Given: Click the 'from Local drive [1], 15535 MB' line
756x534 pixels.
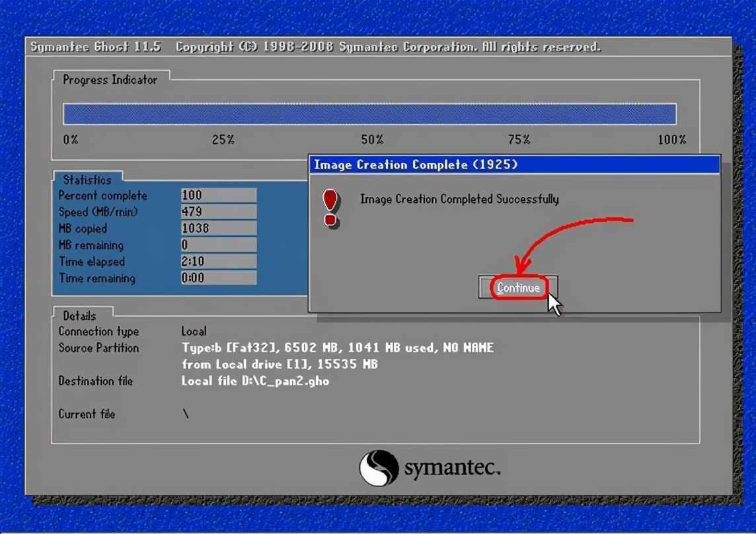Looking at the screenshot, I should pyautogui.click(x=280, y=364).
